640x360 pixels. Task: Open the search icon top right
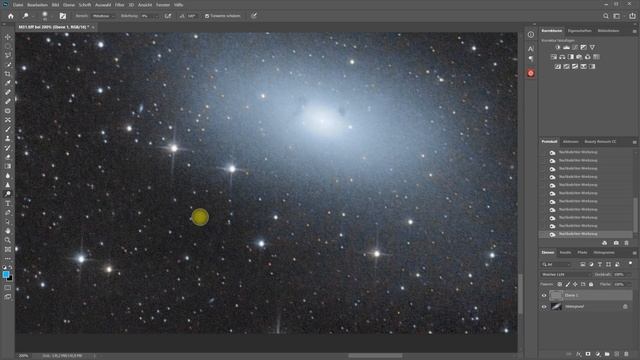[x=606, y=16]
